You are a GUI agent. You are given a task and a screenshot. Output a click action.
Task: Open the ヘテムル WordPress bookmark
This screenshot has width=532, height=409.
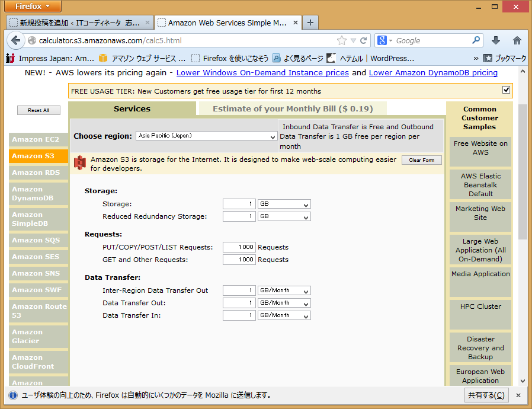pos(370,58)
